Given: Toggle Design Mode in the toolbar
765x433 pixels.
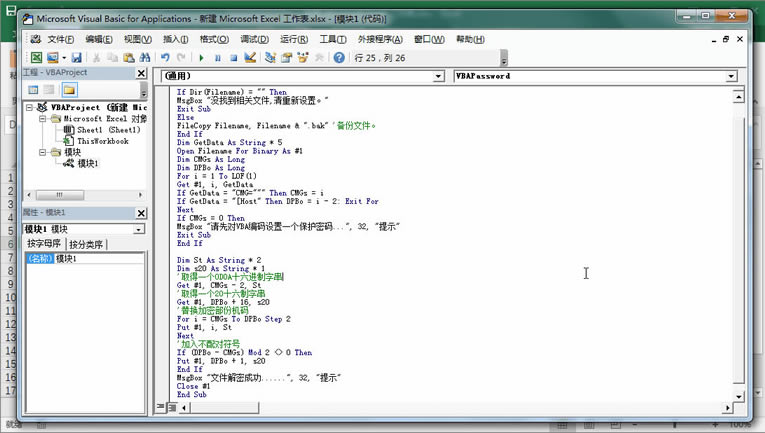Looking at the screenshot, I should click(250, 58).
